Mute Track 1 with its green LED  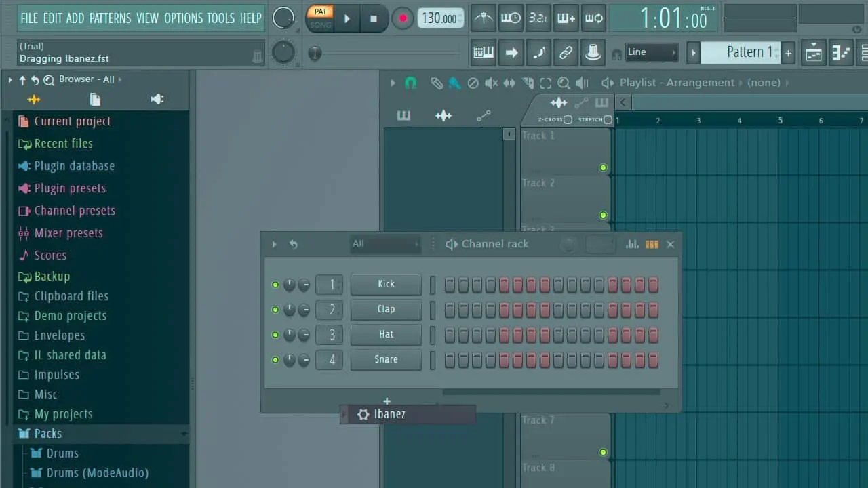click(x=603, y=167)
